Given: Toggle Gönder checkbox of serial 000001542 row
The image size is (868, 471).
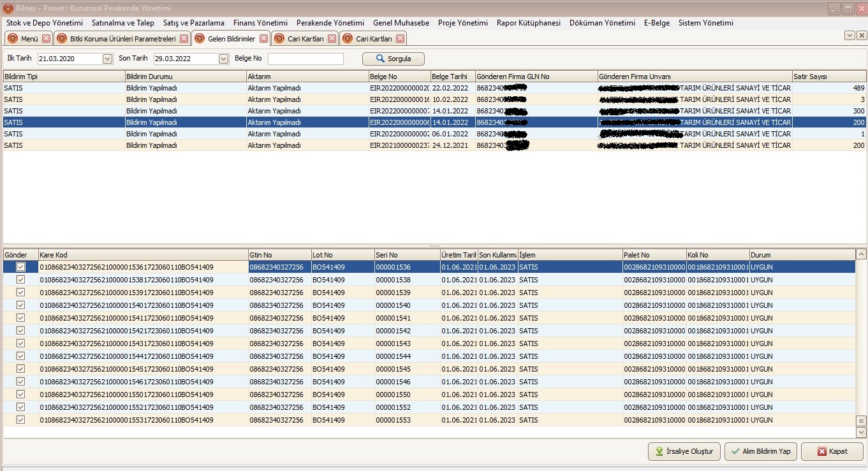Looking at the screenshot, I should tap(20, 331).
